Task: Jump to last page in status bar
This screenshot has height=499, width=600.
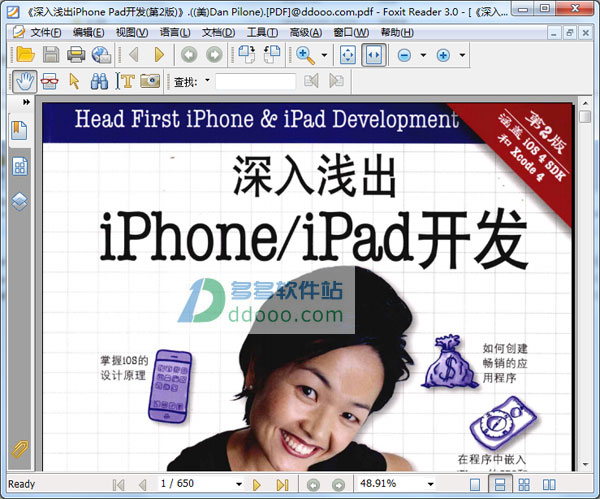Action: click(282, 485)
